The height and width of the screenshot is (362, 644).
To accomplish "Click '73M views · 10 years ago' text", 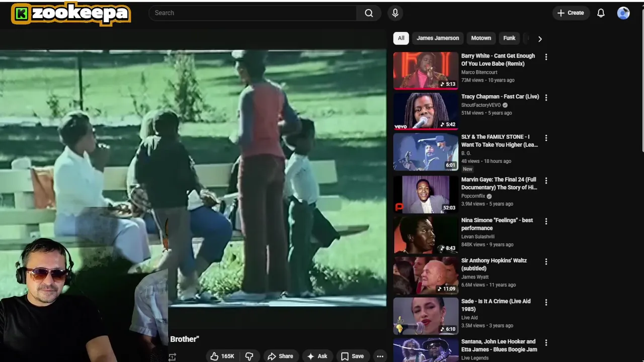I will tap(488, 80).
